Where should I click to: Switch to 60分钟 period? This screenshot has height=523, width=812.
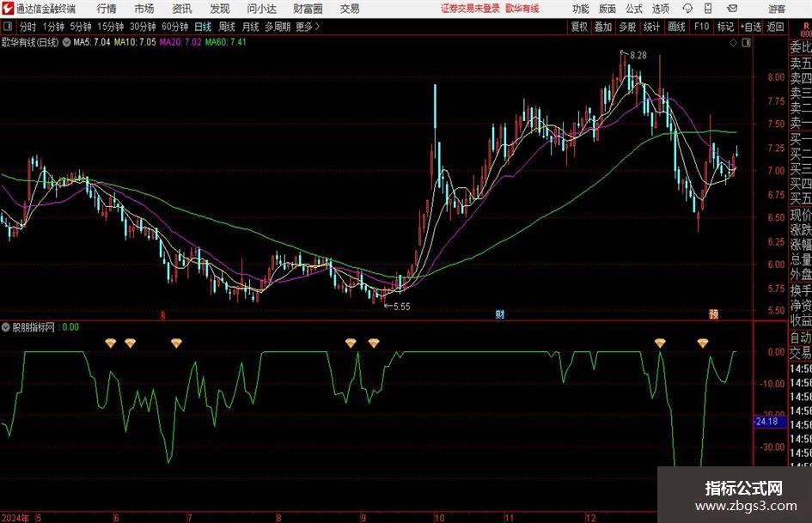click(174, 27)
